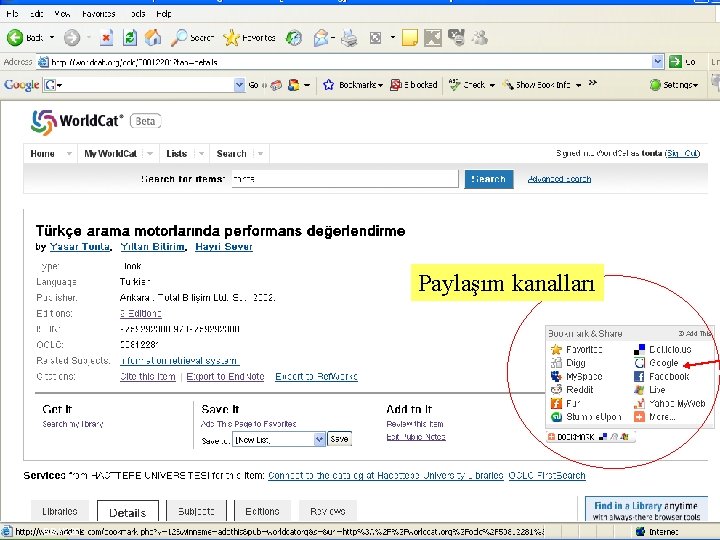The image size is (720, 540).
Task: Expand the Lists menu arrow
Action: click(201, 153)
